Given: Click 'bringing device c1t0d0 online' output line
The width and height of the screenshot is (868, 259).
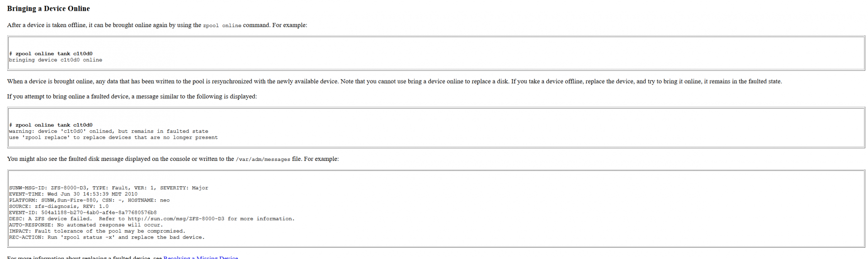Looking at the screenshot, I should [x=56, y=60].
